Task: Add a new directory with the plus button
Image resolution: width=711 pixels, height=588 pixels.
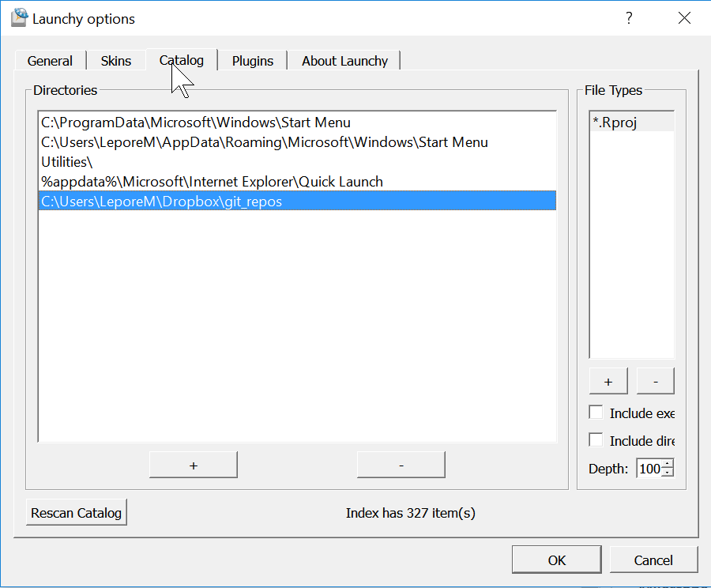Action: click(193, 464)
